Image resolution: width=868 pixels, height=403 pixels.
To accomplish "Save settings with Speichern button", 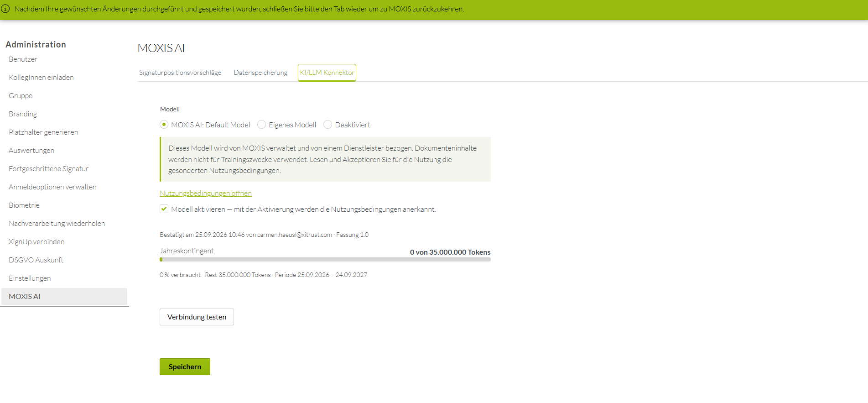I will (185, 366).
